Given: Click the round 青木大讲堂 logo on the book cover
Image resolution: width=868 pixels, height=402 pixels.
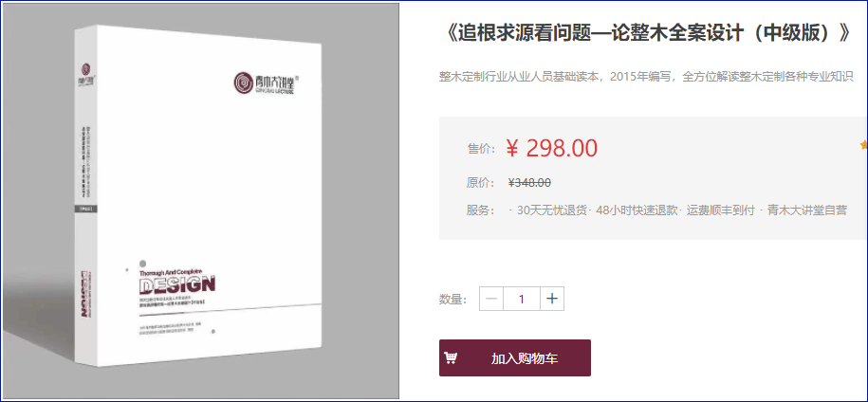Looking at the screenshot, I should coord(243,82).
